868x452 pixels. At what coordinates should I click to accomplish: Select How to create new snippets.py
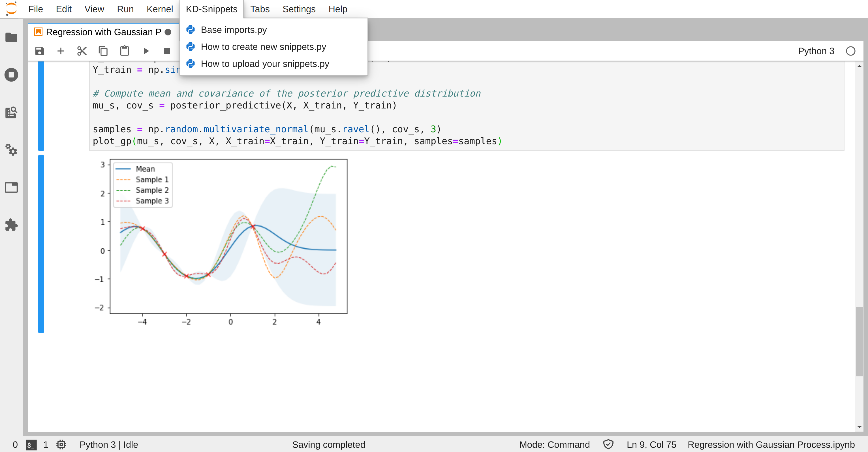(x=273, y=47)
